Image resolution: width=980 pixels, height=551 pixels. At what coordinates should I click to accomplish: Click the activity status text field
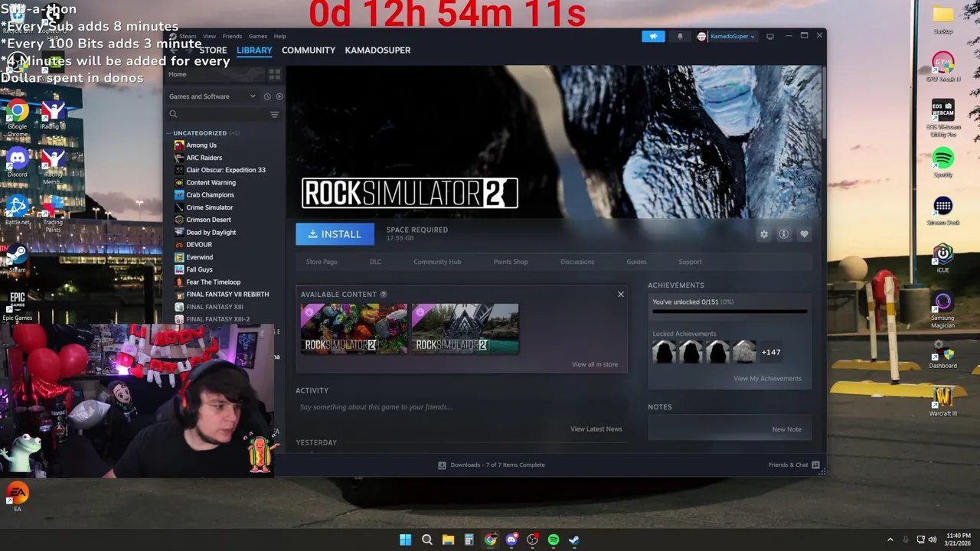click(462, 407)
